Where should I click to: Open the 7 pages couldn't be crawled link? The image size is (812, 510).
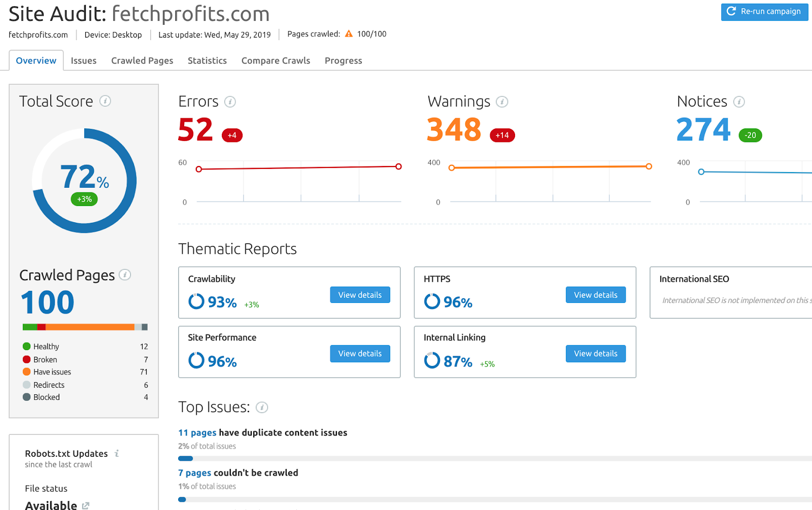[194, 472]
